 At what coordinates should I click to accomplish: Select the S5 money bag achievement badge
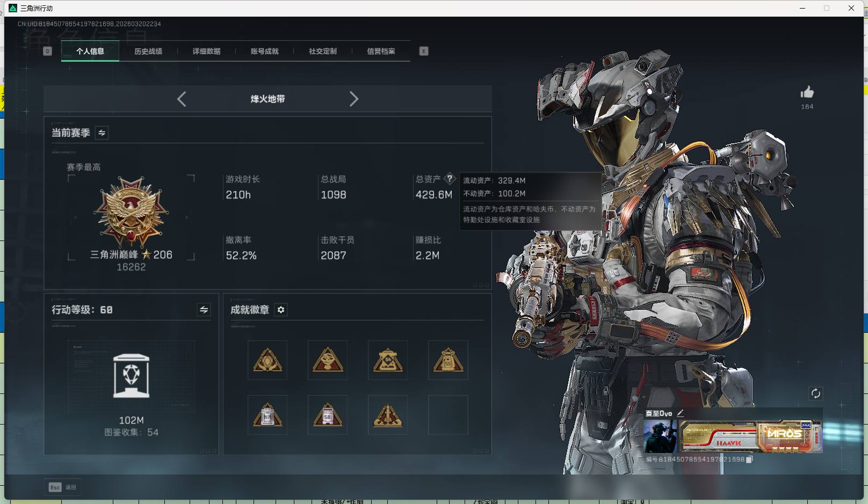(x=448, y=360)
